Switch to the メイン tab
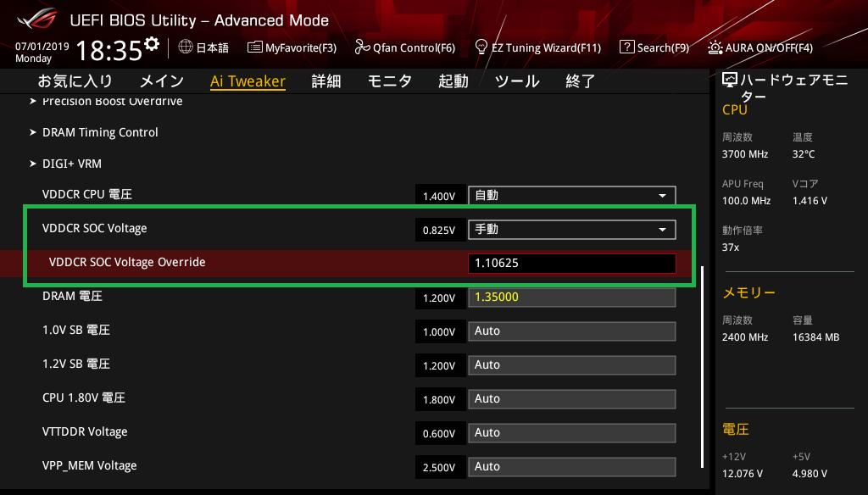The width and height of the screenshot is (868, 495). click(x=162, y=81)
